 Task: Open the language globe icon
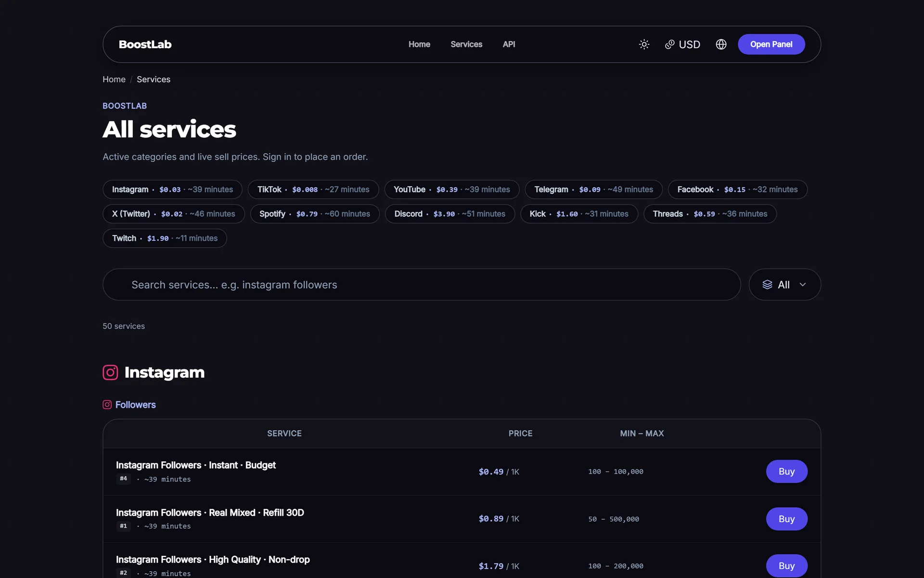(x=721, y=44)
